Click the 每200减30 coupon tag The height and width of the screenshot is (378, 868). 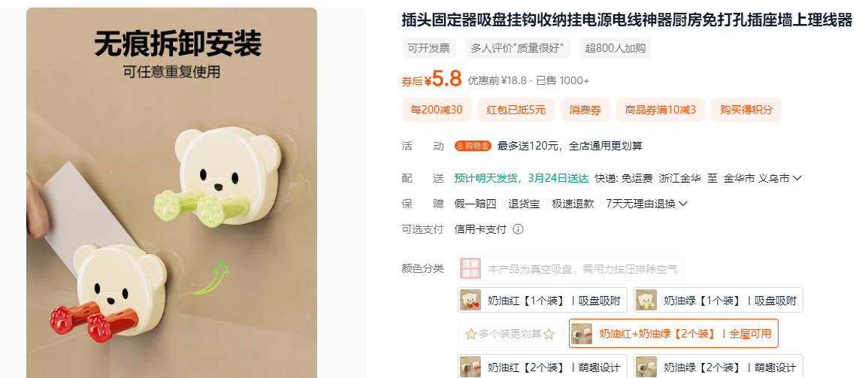coord(436,110)
